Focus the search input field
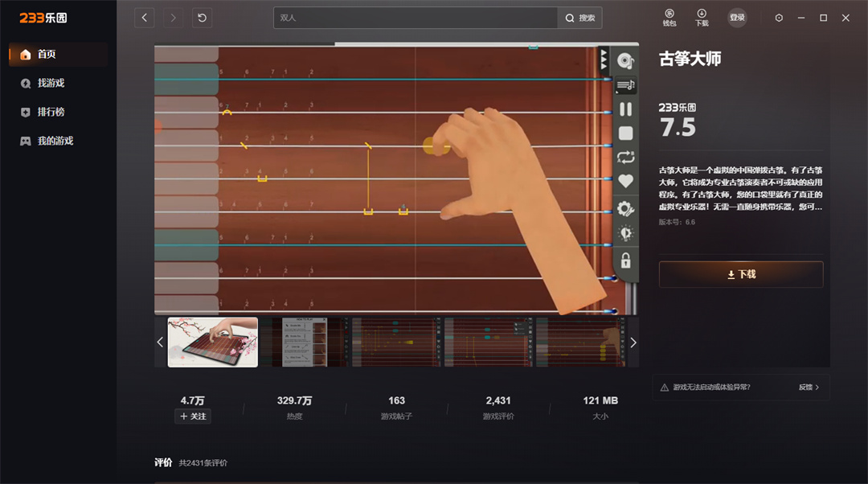 (x=416, y=18)
